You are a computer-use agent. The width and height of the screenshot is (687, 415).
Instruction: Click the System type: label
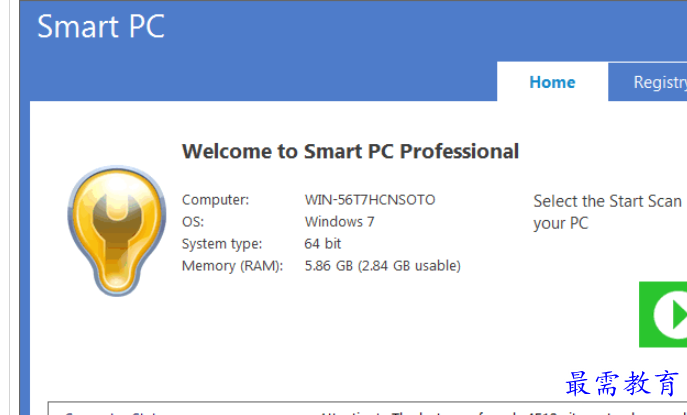coord(222,244)
